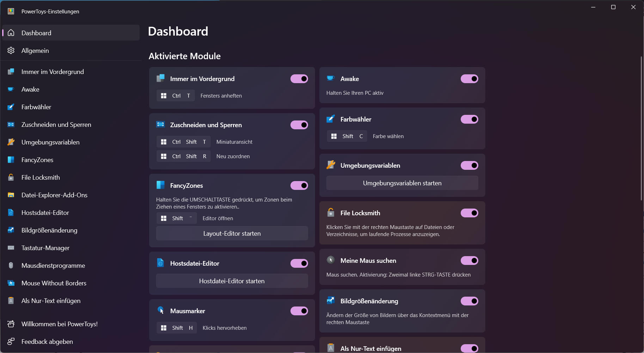Viewport: 644px width, 353px height.
Task: Click the Awake coffee cup sidebar icon
Action: [11, 89]
